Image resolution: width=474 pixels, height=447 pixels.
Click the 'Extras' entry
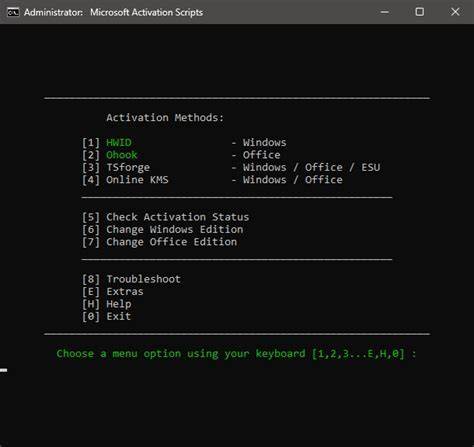(x=125, y=292)
